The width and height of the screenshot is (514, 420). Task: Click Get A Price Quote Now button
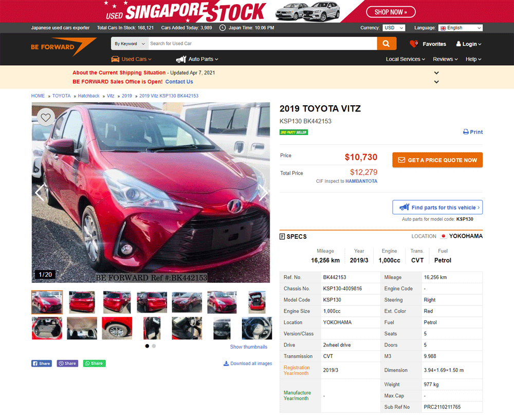tap(437, 160)
